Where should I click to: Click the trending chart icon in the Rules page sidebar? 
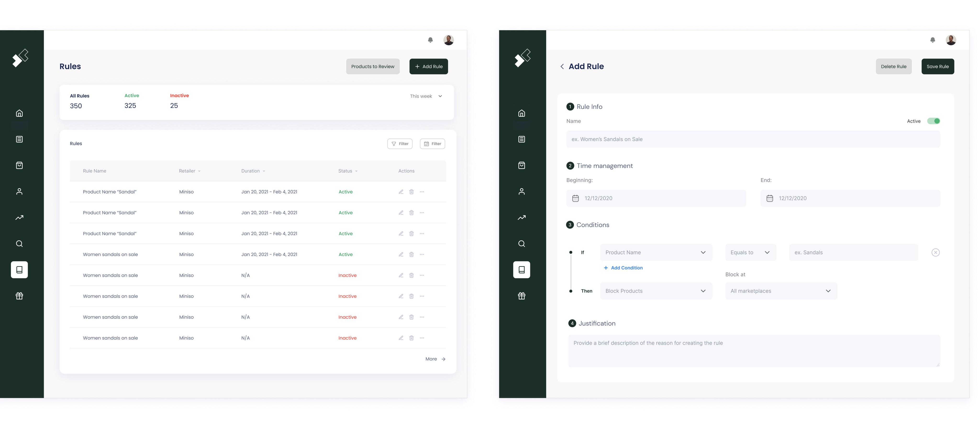pos(19,218)
